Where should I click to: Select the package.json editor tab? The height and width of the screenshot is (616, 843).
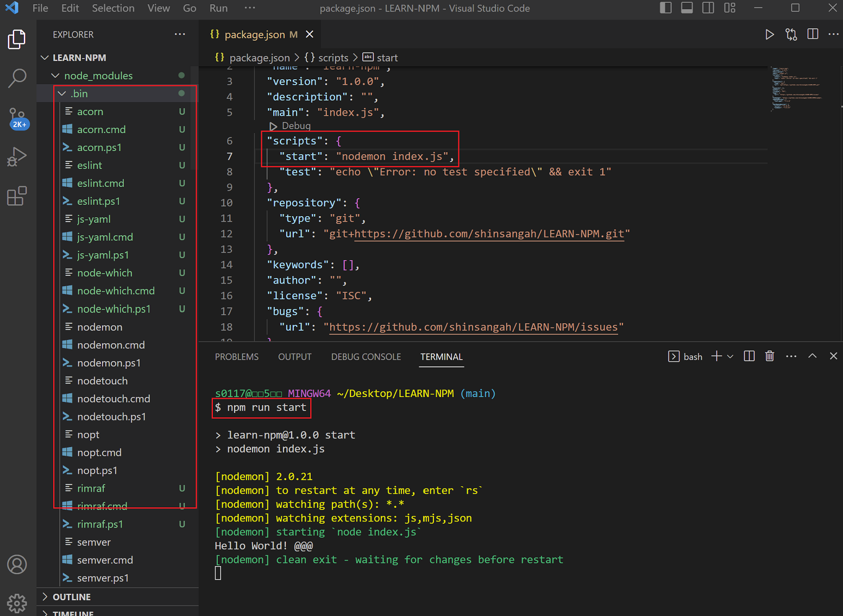[x=260, y=34]
